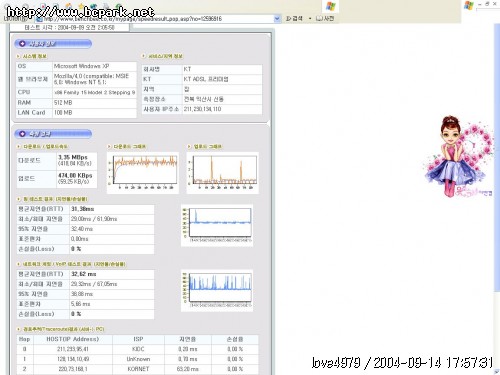
Task: Click the 검색 search button beside address bar
Action: (x=294, y=19)
